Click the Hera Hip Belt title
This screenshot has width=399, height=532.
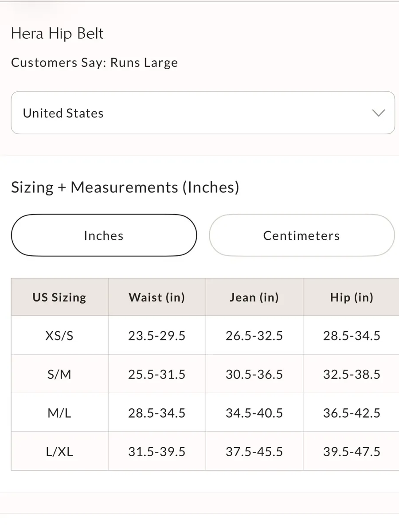click(57, 34)
